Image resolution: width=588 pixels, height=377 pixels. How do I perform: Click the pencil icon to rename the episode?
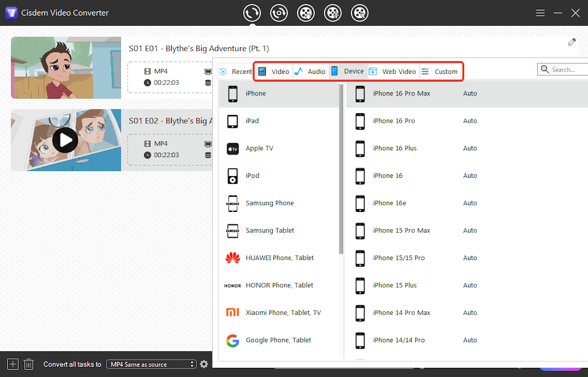coord(572,42)
